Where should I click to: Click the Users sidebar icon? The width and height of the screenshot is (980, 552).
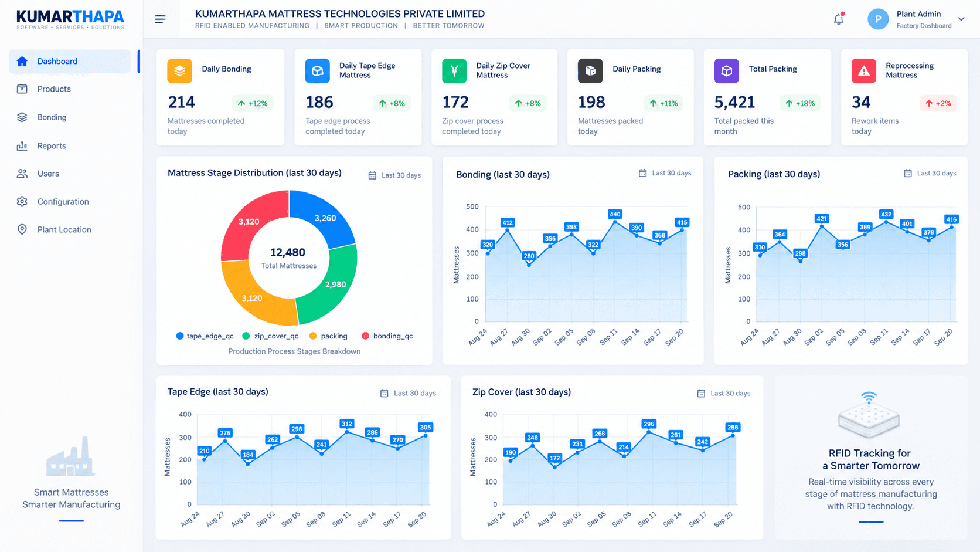coord(22,174)
